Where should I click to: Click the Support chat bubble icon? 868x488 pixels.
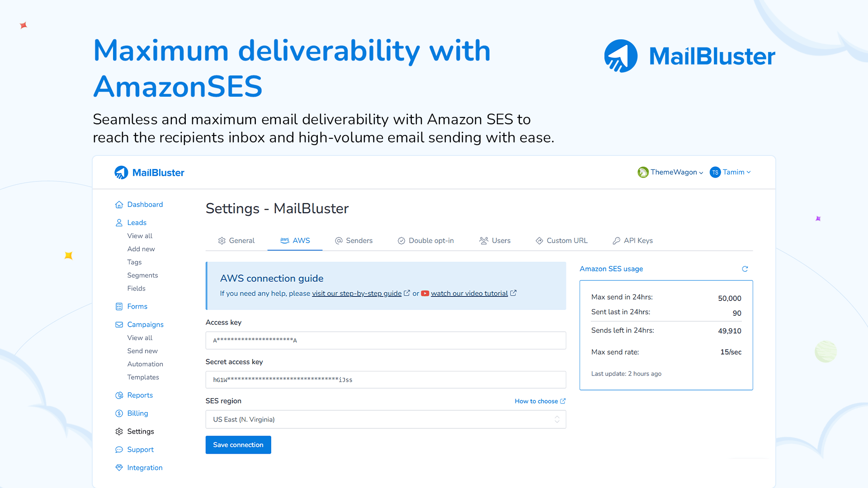(x=119, y=450)
